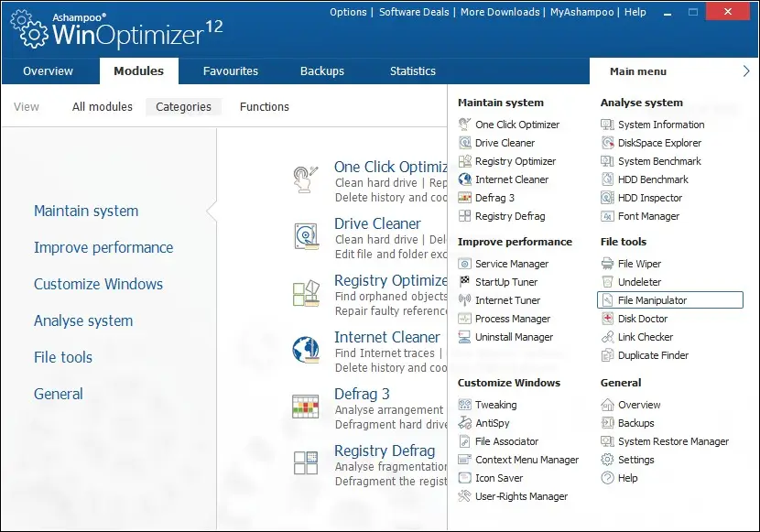
Task: Click the Service Manager icon
Action: coord(464,264)
